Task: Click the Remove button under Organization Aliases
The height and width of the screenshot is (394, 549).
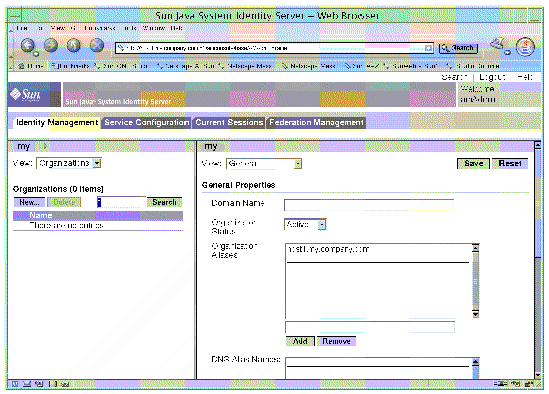Action: pos(336,341)
